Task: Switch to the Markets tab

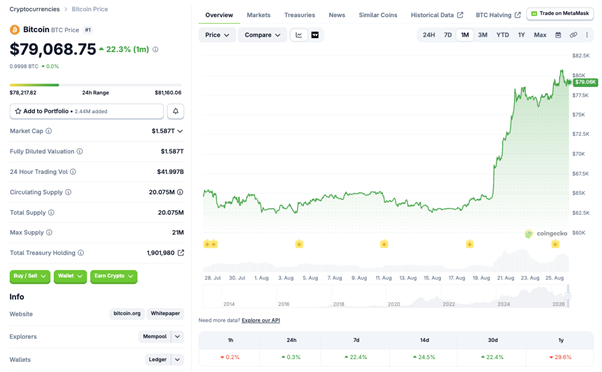Action: pyautogui.click(x=258, y=15)
